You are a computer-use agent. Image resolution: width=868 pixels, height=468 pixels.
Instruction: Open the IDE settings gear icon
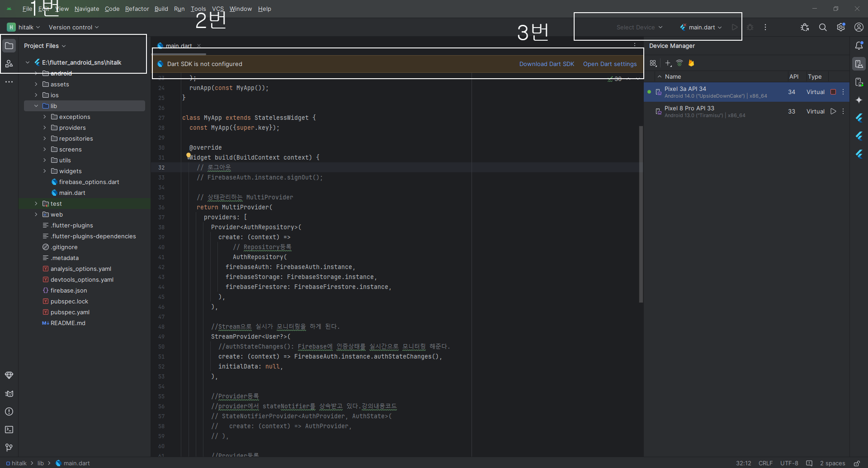click(841, 27)
